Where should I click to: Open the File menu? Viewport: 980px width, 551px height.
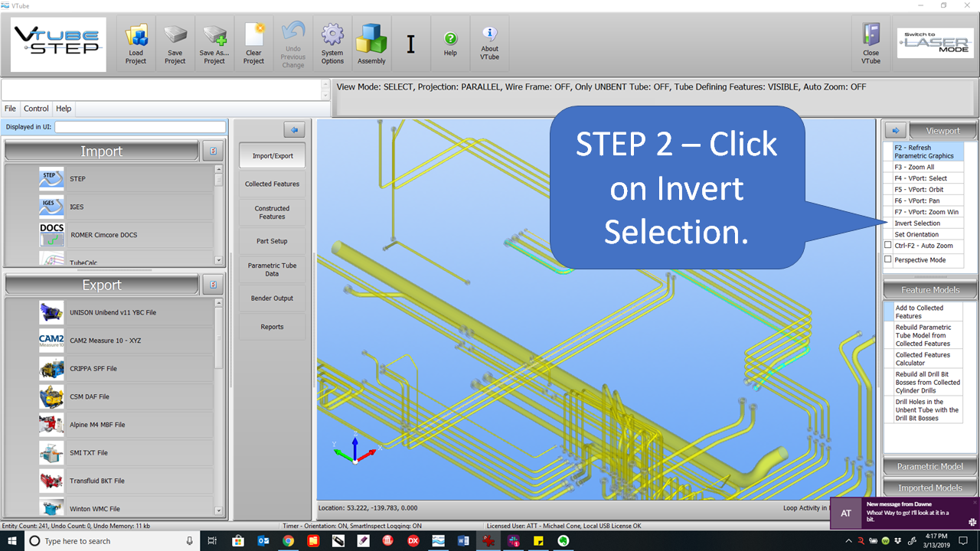(x=10, y=109)
